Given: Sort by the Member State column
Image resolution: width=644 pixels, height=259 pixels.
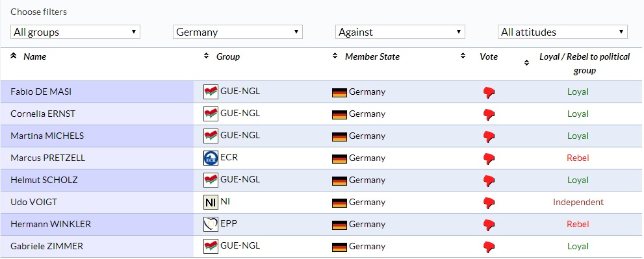Looking at the screenshot, I should point(372,56).
